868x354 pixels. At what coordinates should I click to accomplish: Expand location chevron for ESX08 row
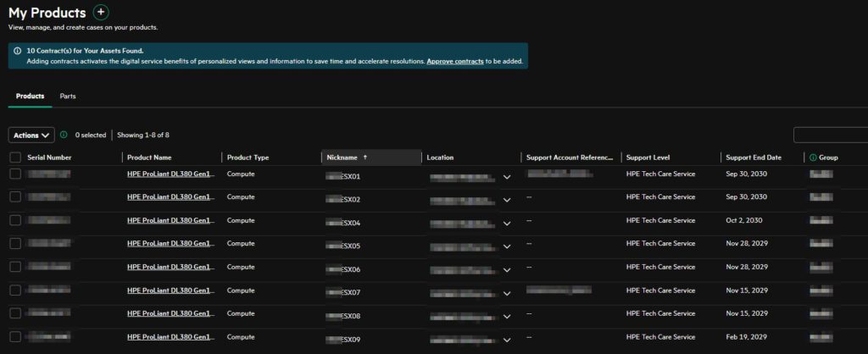pos(507,317)
